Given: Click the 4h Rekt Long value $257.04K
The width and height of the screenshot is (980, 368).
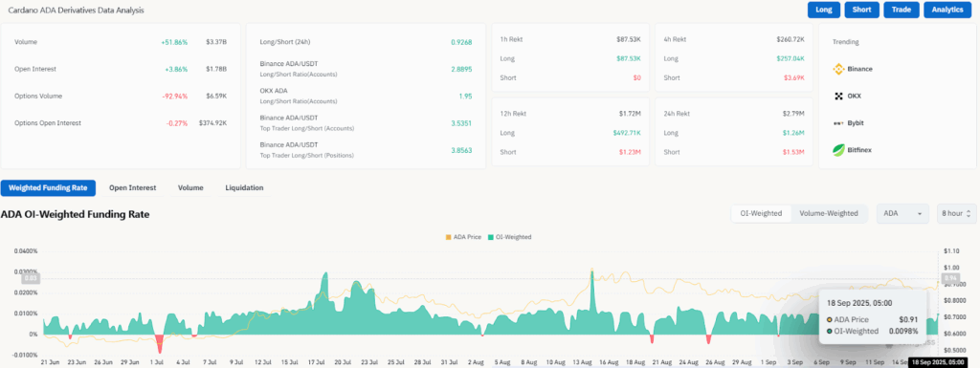Looking at the screenshot, I should pyautogui.click(x=791, y=58).
